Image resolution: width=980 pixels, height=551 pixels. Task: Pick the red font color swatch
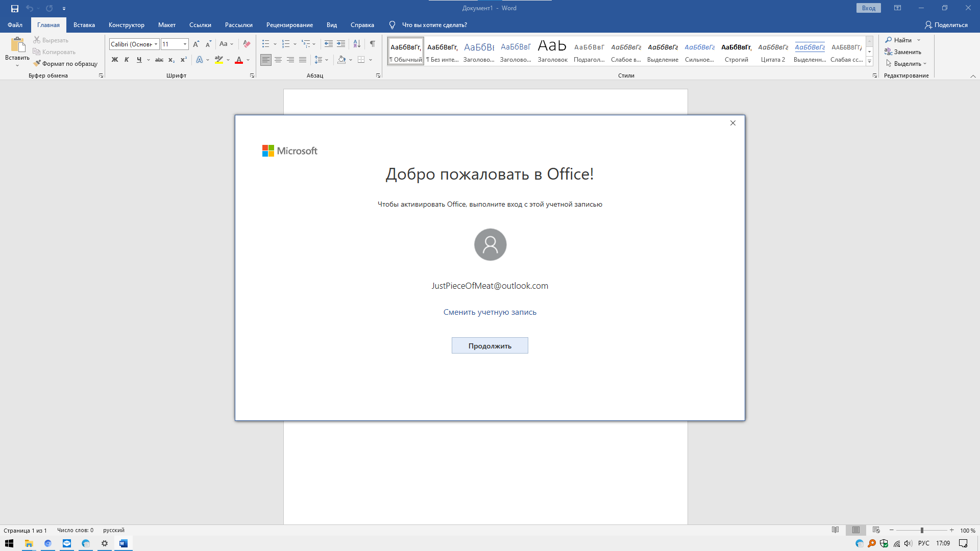tap(239, 60)
